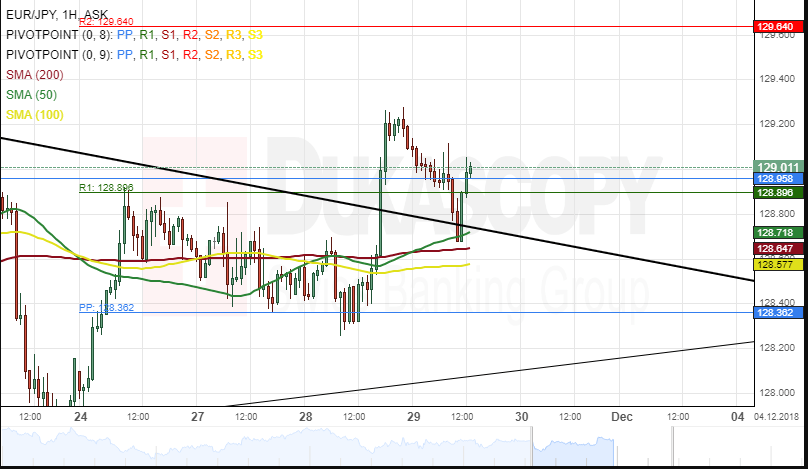The image size is (808, 469).
Task: Click the 04.12.2018 date label
Action: 778,415
